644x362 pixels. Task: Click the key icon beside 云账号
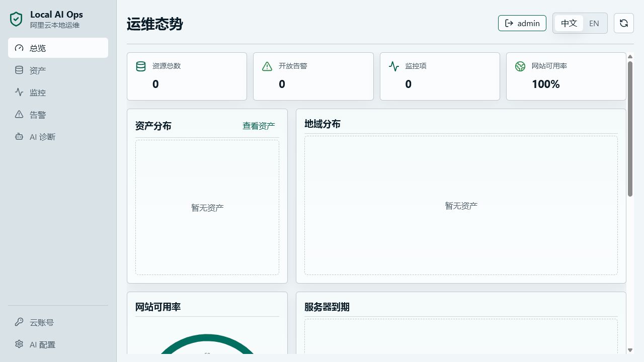[19, 322]
